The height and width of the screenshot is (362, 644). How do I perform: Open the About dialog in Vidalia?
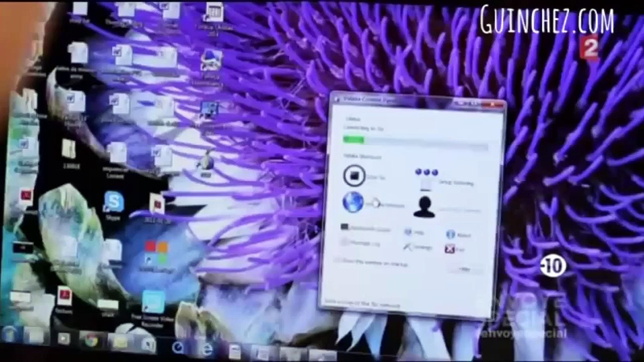coord(458,234)
